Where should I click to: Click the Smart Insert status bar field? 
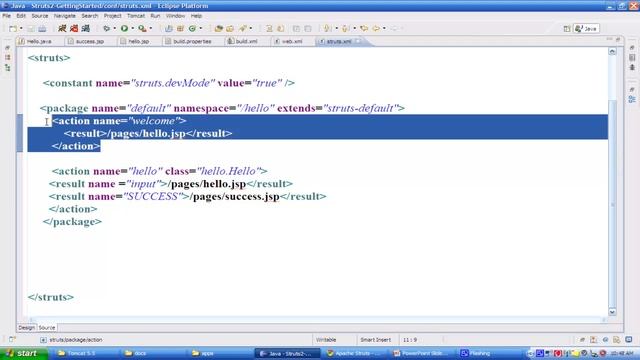(376, 340)
